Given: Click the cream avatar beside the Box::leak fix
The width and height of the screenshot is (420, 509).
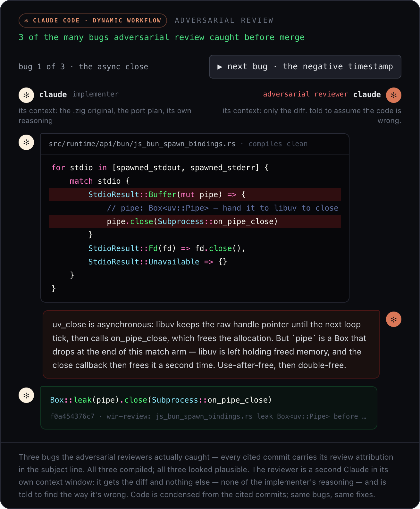Looking at the screenshot, I should point(26,395).
